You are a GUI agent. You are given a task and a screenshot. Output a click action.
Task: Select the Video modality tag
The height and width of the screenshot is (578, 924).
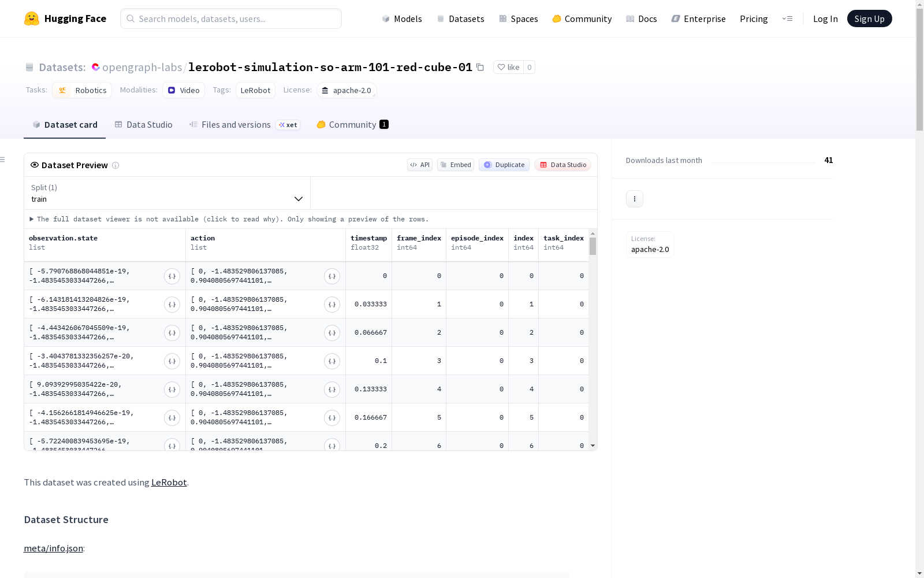184,90
